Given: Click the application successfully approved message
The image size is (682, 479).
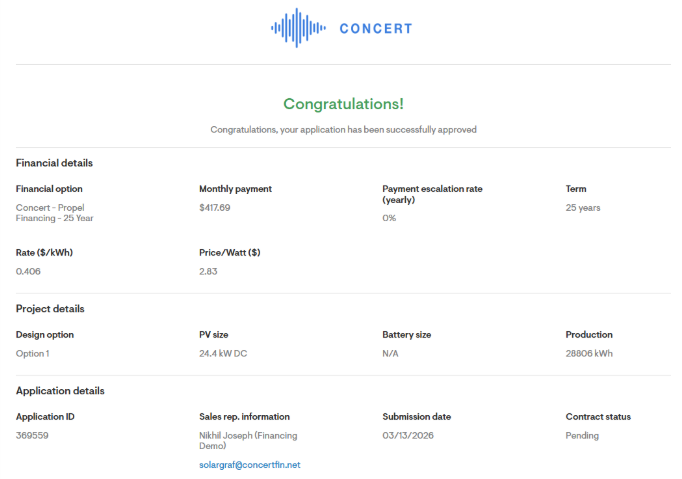Looking at the screenshot, I should [x=343, y=130].
